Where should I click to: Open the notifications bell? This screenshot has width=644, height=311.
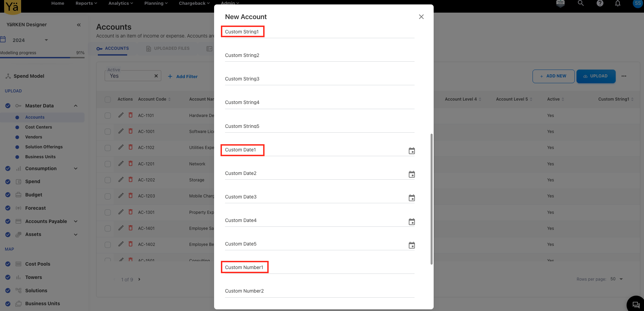pyautogui.click(x=617, y=3)
